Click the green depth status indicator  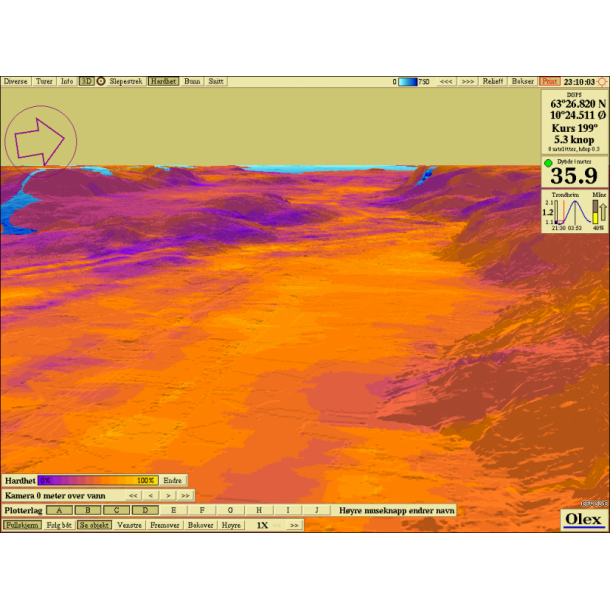[x=548, y=163]
